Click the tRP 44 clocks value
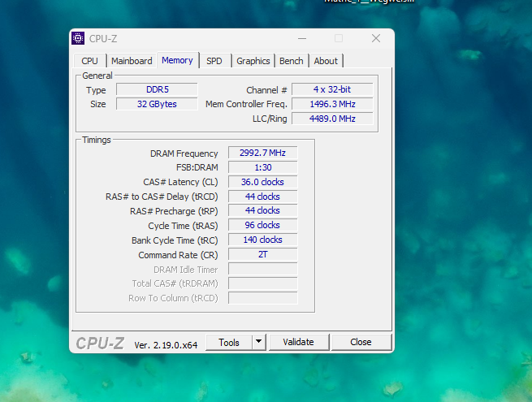Screen dimensions: 532x402 (262, 210)
